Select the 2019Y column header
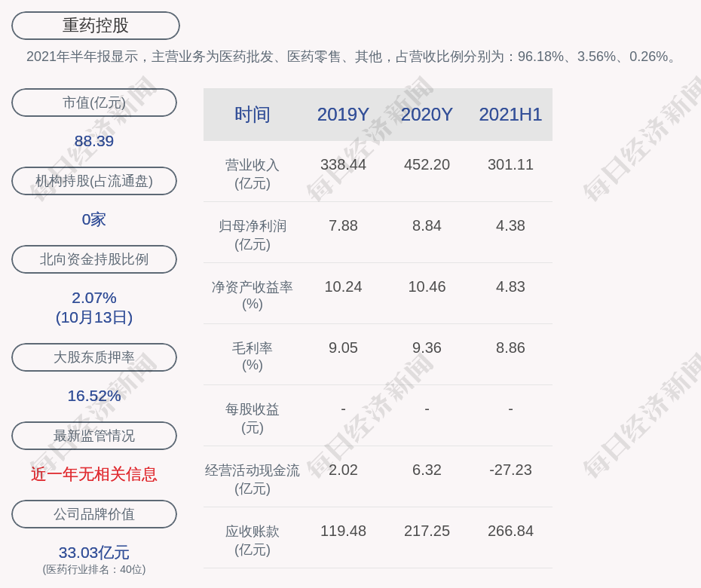Image resolution: width=701 pixels, height=588 pixels. [343, 115]
